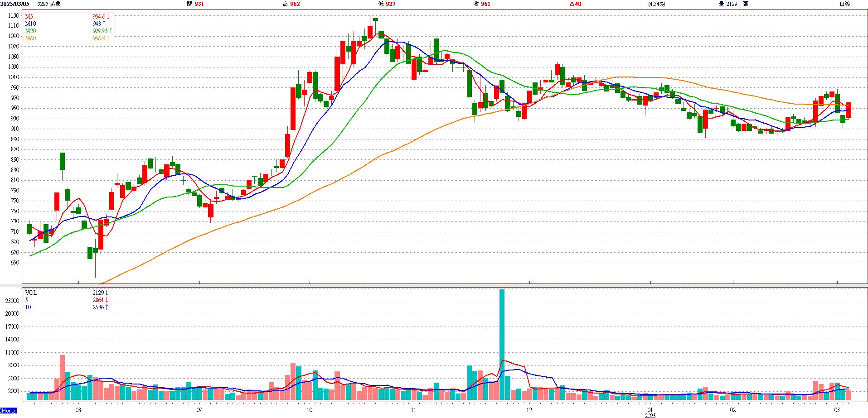The image size is (868, 418).
Task: Click the closing price 收 961
Action: coord(482,4)
